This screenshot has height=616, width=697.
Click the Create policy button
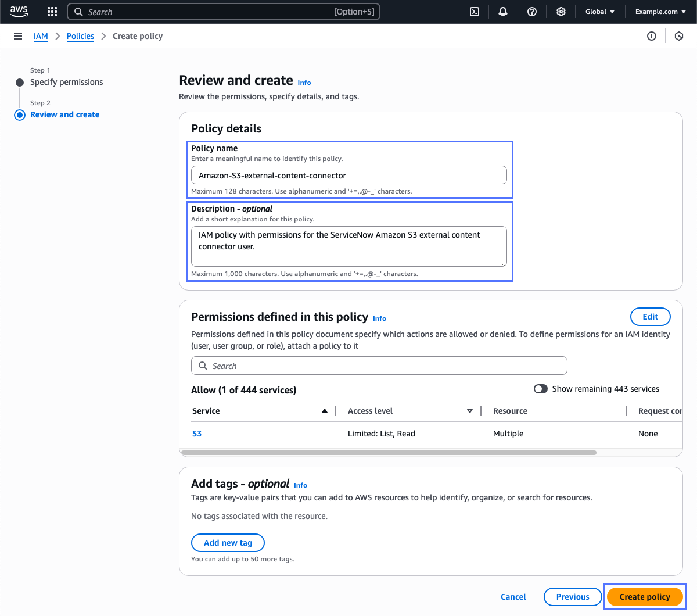coord(645,597)
